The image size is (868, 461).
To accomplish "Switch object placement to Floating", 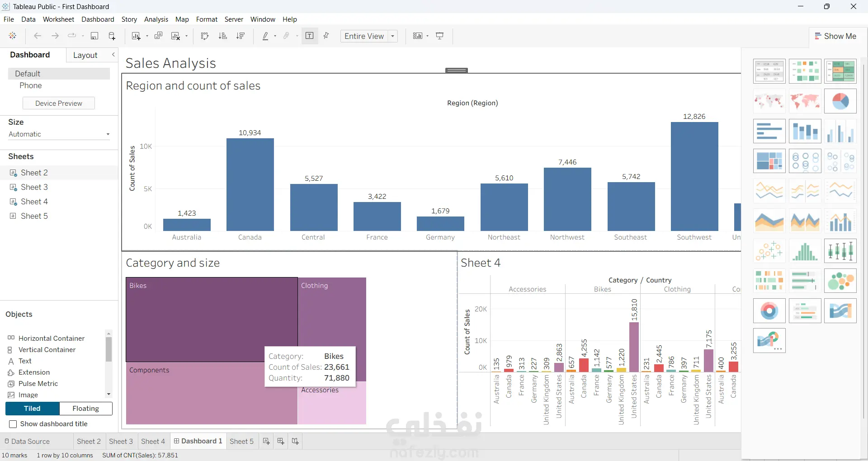I will coord(86,409).
